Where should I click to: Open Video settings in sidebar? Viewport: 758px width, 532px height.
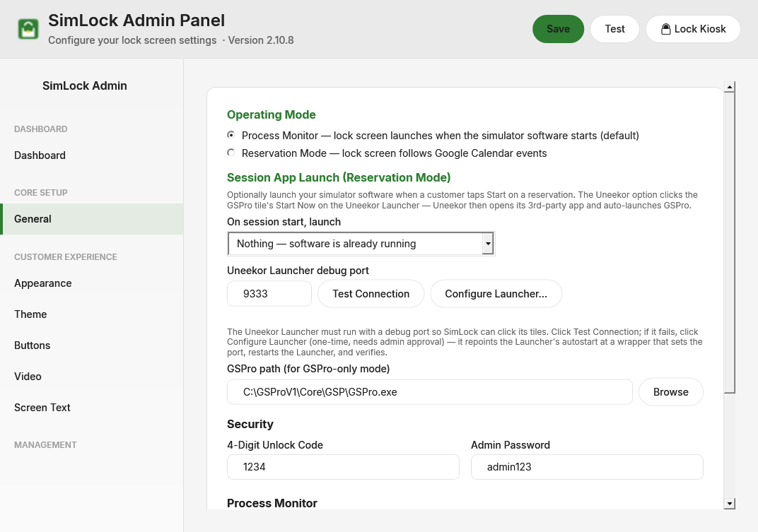(92, 376)
